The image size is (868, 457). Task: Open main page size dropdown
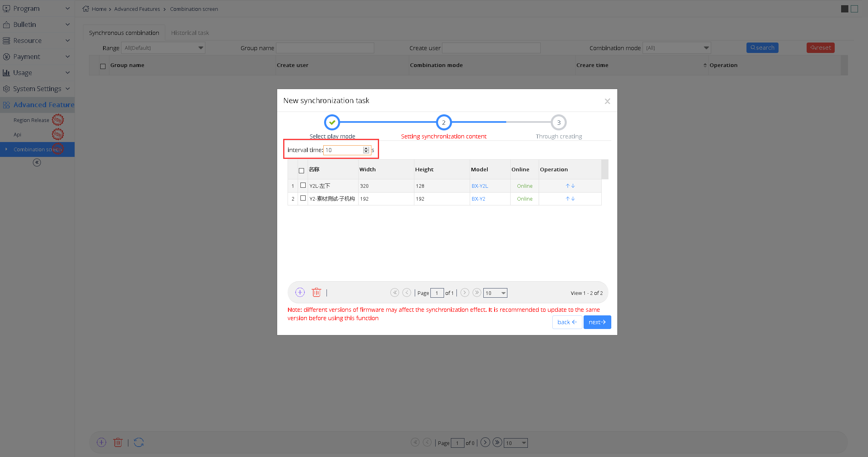(x=516, y=443)
